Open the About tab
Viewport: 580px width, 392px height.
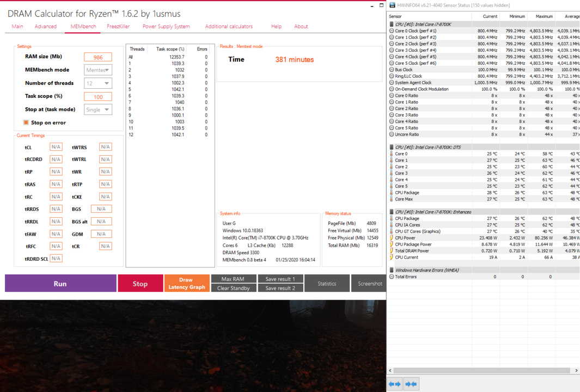click(x=301, y=26)
